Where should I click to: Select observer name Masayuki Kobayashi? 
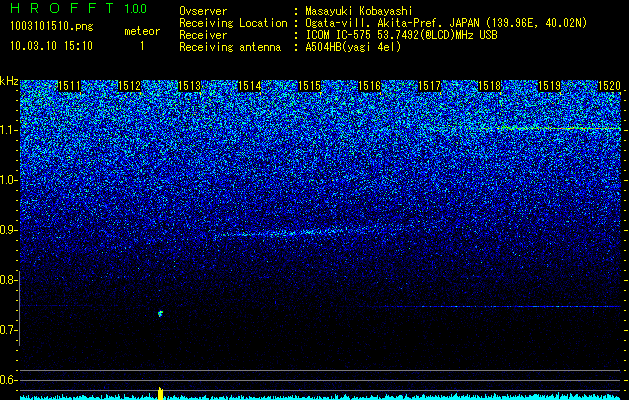359,11
